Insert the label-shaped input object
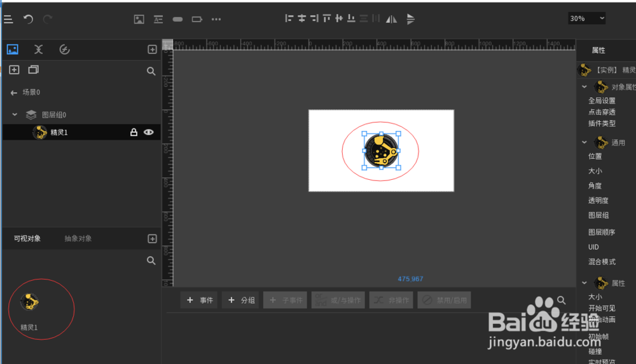The image size is (636, 364). 197,19
